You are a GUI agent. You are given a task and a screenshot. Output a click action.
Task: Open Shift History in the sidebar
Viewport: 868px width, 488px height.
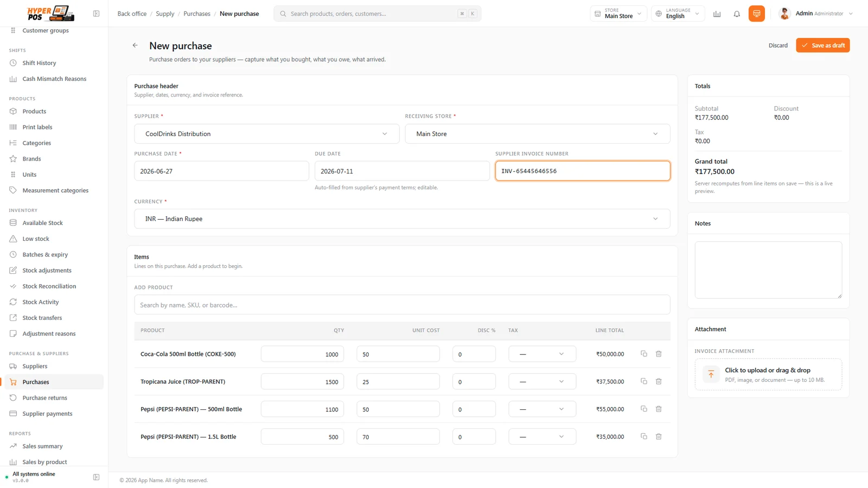pos(39,63)
